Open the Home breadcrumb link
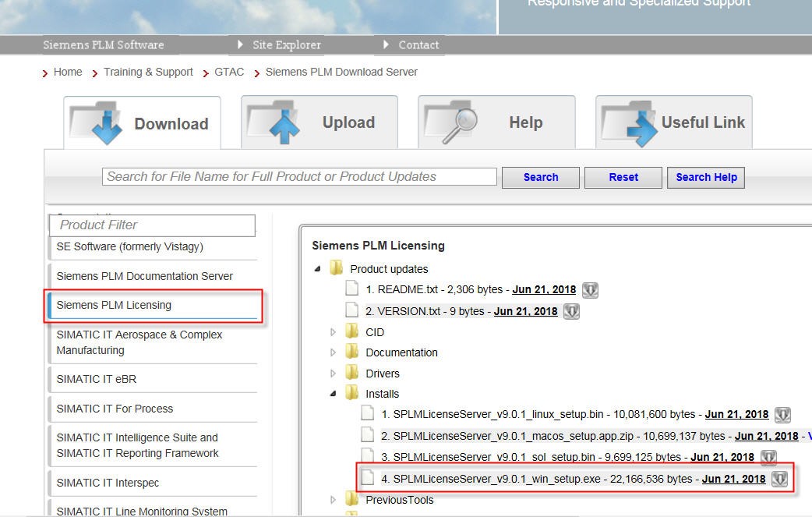The height and width of the screenshot is (517, 812). coord(67,71)
